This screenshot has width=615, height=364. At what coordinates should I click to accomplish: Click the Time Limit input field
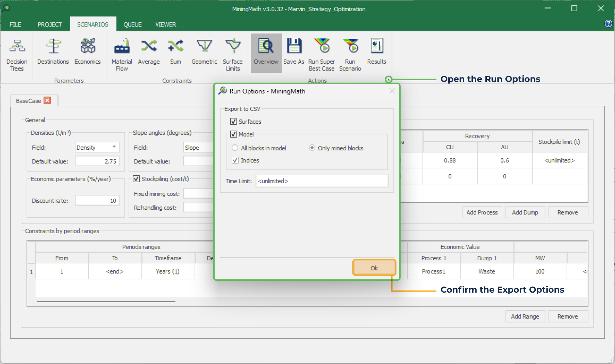(322, 181)
